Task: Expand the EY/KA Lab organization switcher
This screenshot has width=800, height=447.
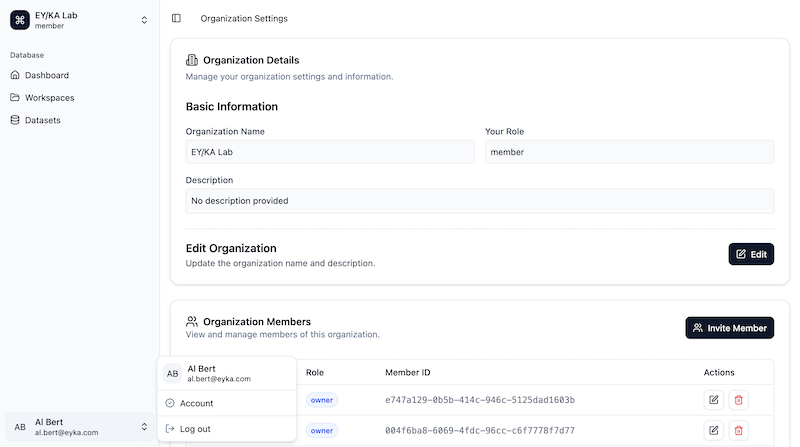Action: click(144, 19)
